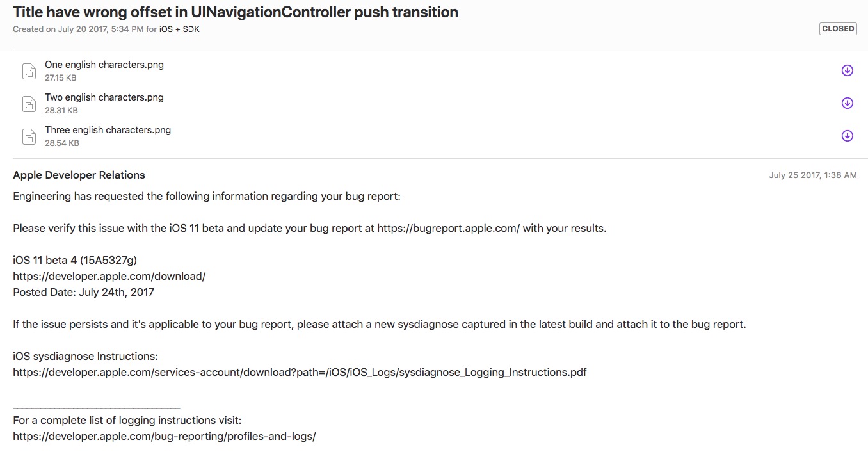Select the One english characters.png filename
The width and height of the screenshot is (868, 454).
coord(104,65)
